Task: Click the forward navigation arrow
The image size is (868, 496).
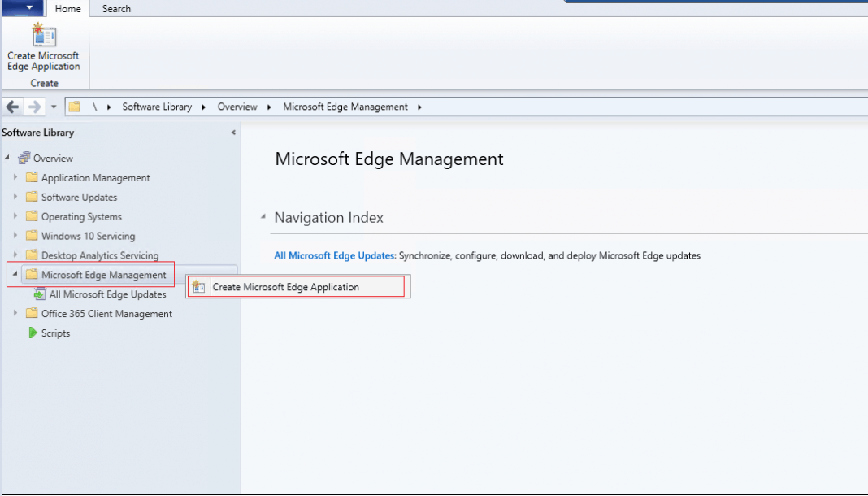Action: click(x=34, y=107)
